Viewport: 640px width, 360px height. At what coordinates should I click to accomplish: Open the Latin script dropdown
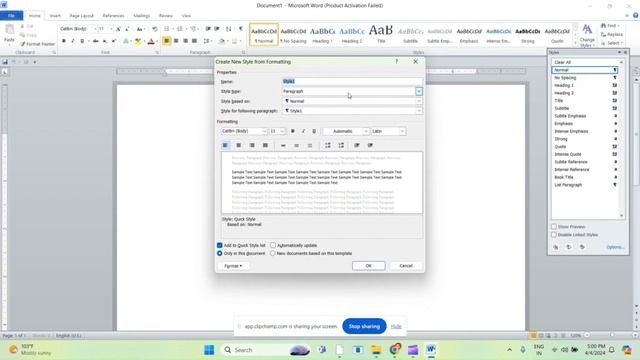click(402, 131)
